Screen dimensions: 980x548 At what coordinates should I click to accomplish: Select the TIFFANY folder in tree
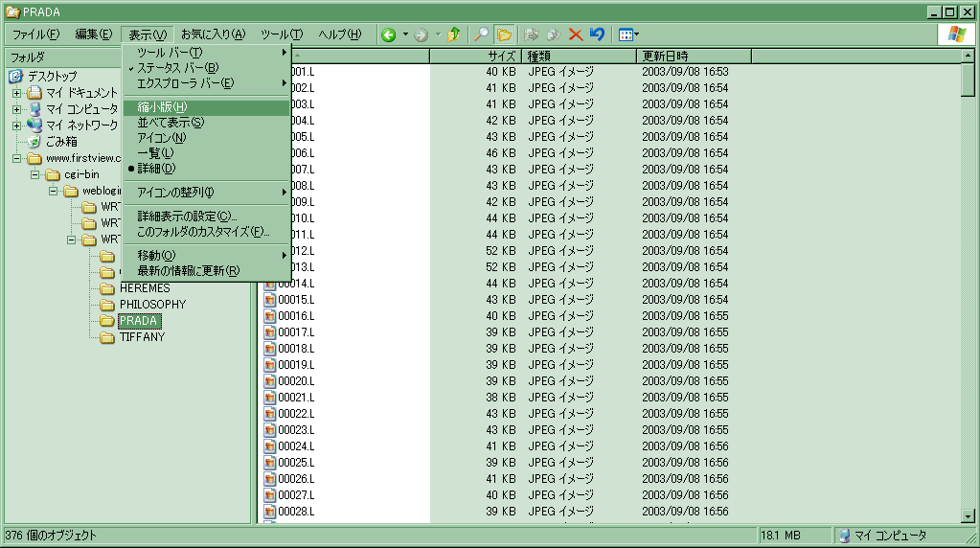pyautogui.click(x=142, y=337)
